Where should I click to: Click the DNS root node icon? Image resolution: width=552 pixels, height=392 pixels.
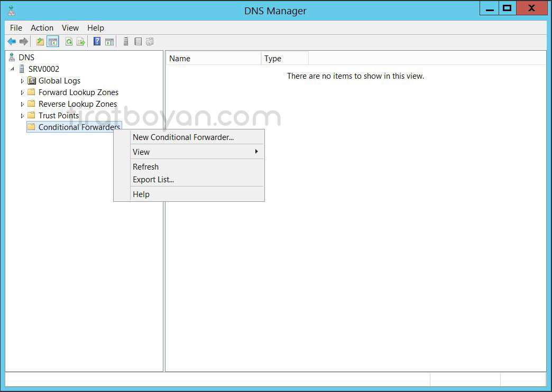click(12, 57)
